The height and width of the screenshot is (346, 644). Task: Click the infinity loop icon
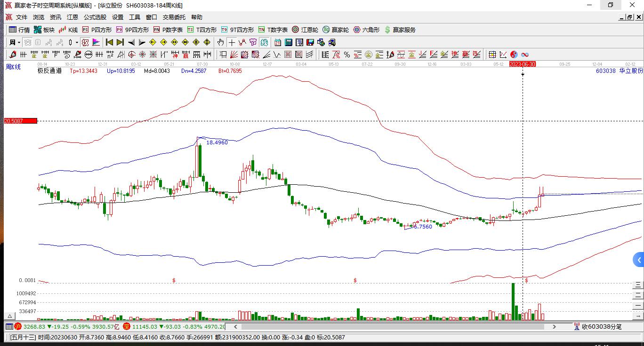524,55
